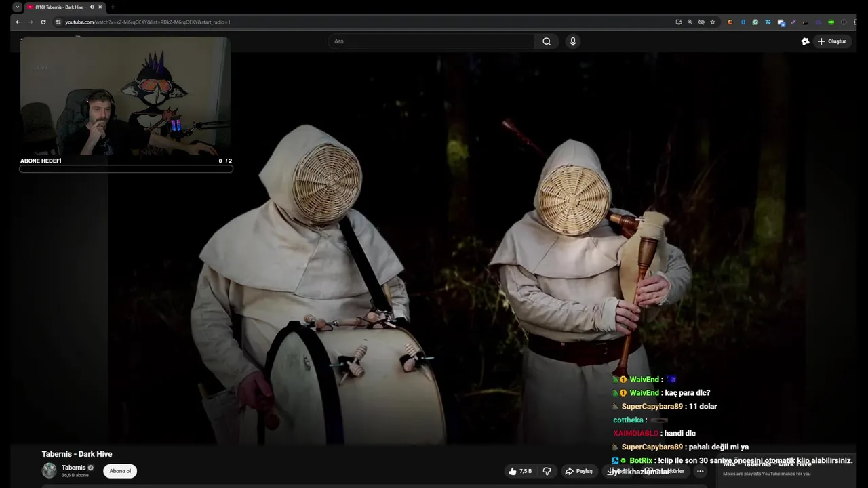Open the blue 7TV extension icon
The width and height of the screenshot is (868, 488).
point(768,22)
